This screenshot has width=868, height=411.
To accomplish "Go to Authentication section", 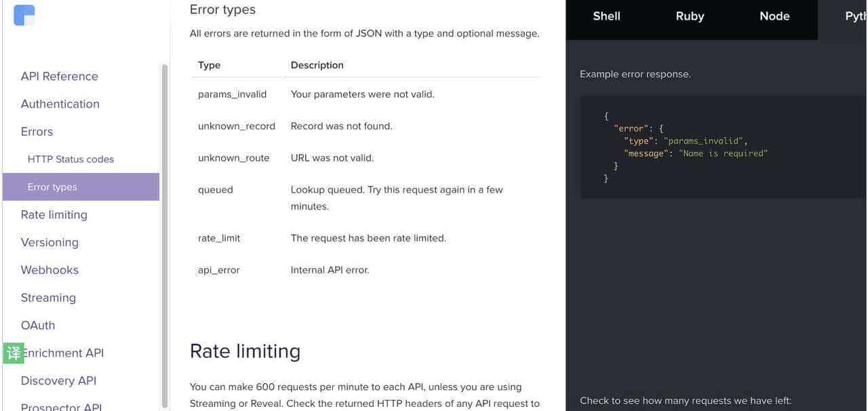I will [60, 104].
